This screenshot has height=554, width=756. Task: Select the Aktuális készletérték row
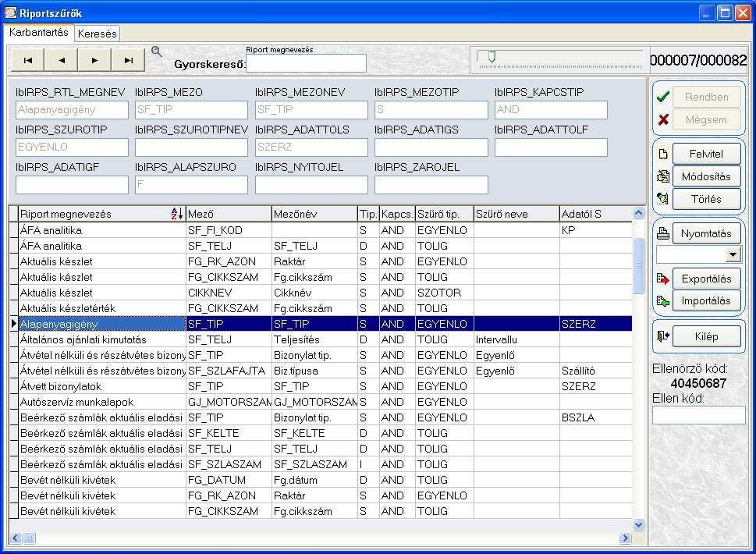tap(321, 308)
